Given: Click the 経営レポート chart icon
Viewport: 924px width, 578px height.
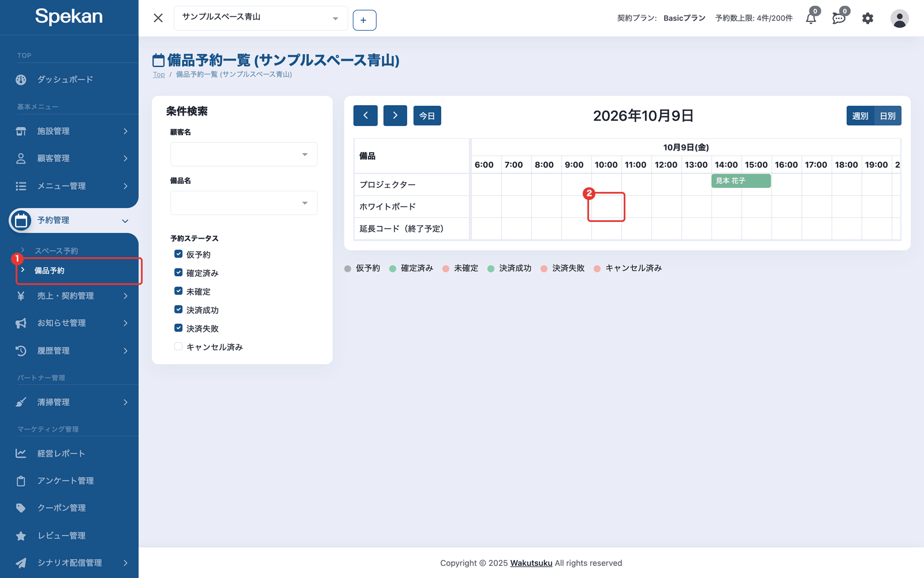Looking at the screenshot, I should pos(21,454).
